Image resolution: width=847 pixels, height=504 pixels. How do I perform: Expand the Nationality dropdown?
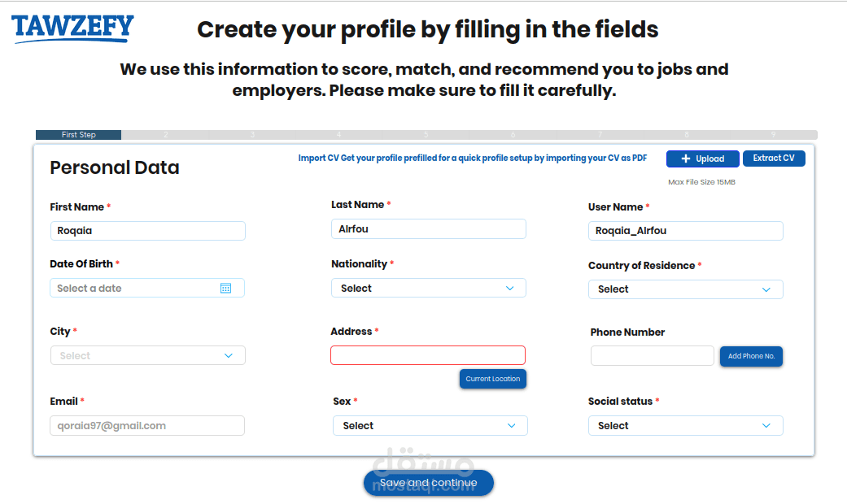[x=428, y=288]
